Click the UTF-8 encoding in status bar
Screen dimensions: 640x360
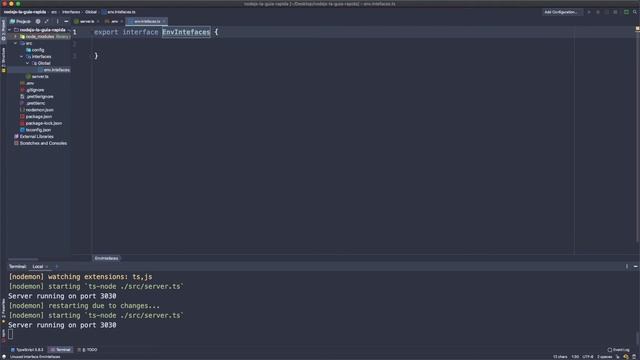click(588, 357)
